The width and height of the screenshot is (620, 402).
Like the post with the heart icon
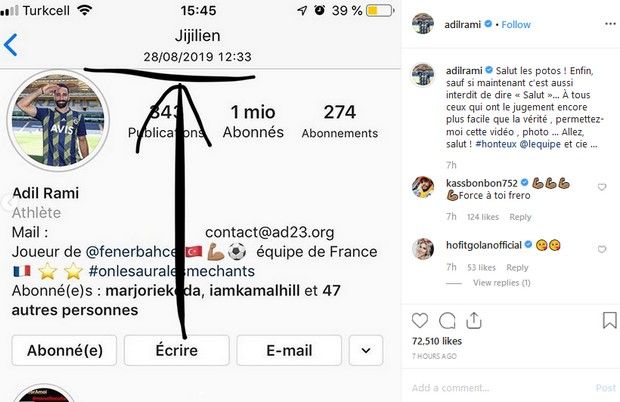(x=420, y=321)
